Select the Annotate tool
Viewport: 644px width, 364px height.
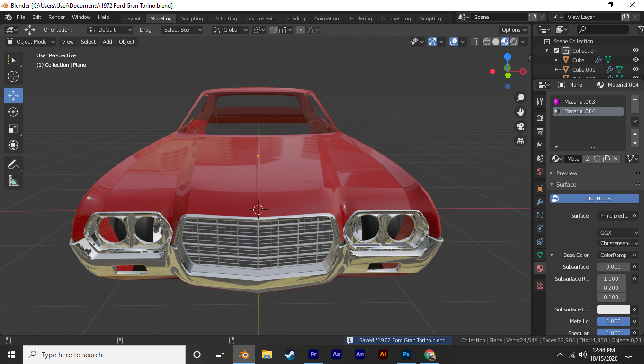(x=13, y=164)
